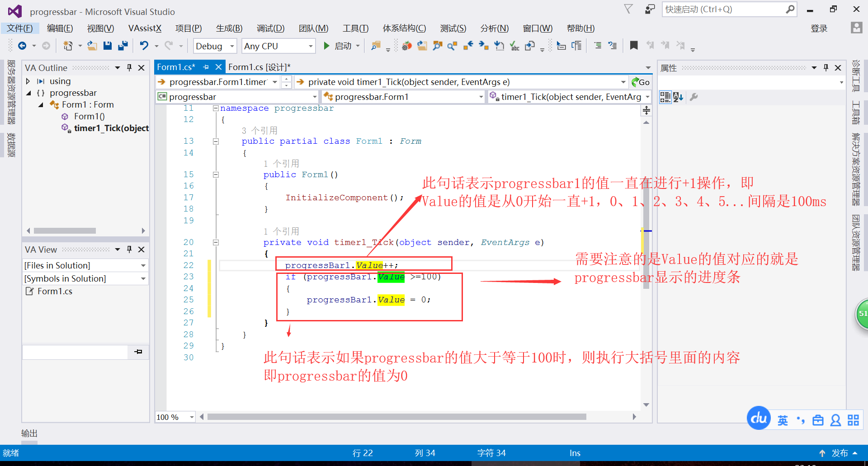Open the 调试(D) menu
This screenshot has height=466, width=868.
point(270,28)
